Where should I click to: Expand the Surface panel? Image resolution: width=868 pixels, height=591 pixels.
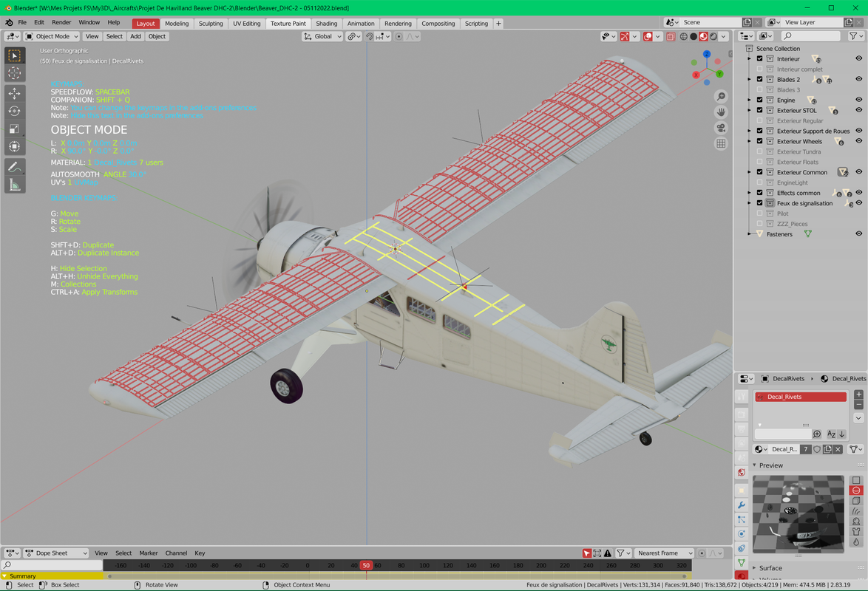tap(755, 568)
